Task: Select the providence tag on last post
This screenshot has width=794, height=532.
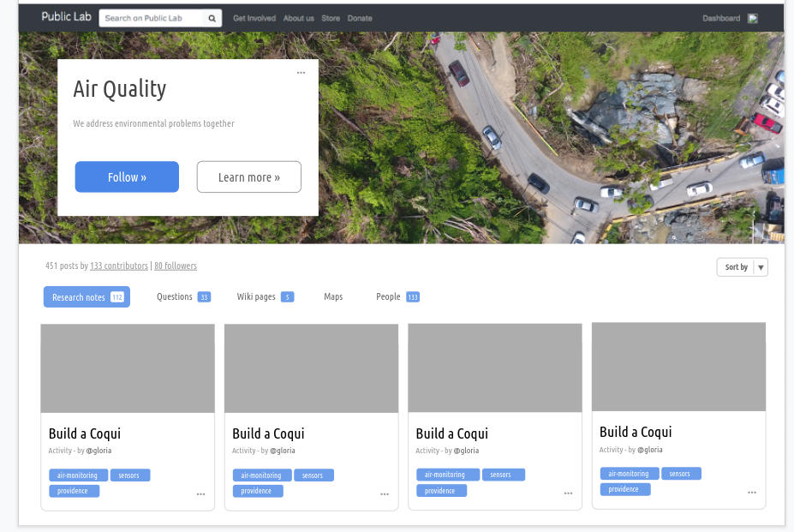Action: pyautogui.click(x=624, y=488)
